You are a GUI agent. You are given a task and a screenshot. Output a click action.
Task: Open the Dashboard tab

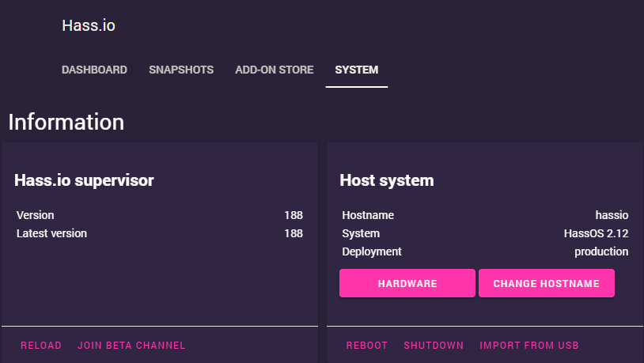pos(94,70)
